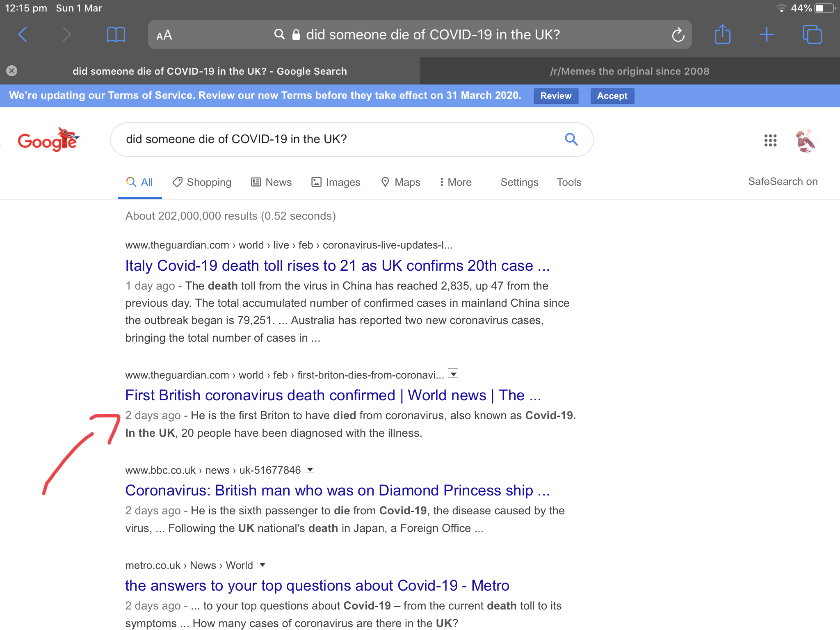Open the Google account profile picture
840x630 pixels.
click(805, 140)
